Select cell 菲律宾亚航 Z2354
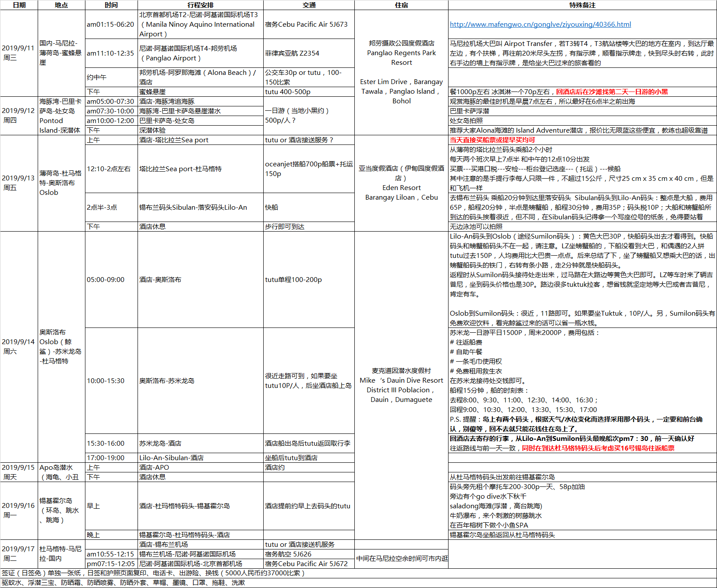 point(309,53)
